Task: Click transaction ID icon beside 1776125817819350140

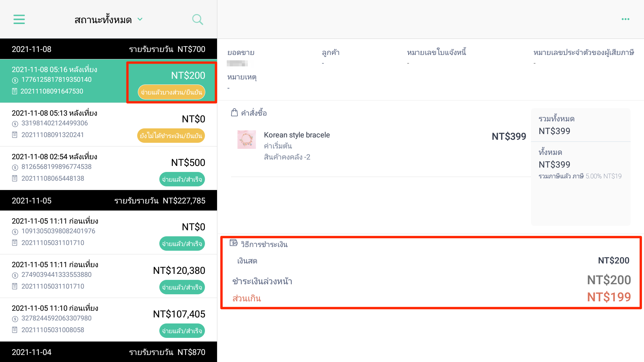Action: [x=15, y=80]
